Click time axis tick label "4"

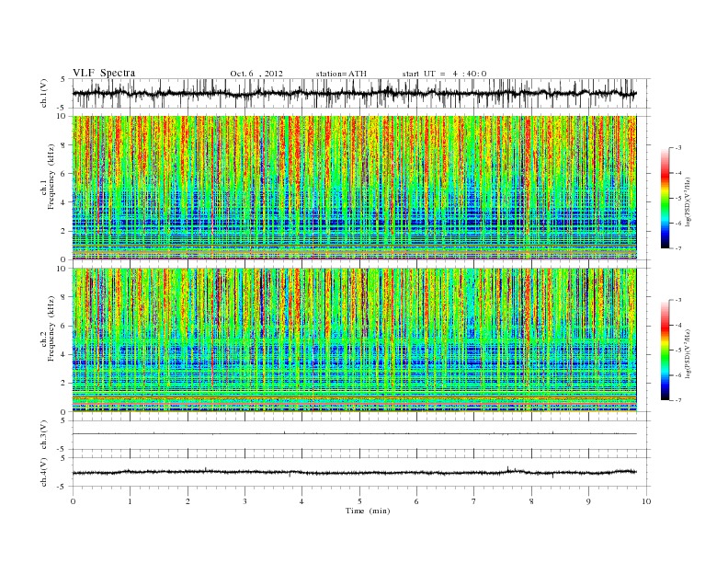tap(301, 501)
